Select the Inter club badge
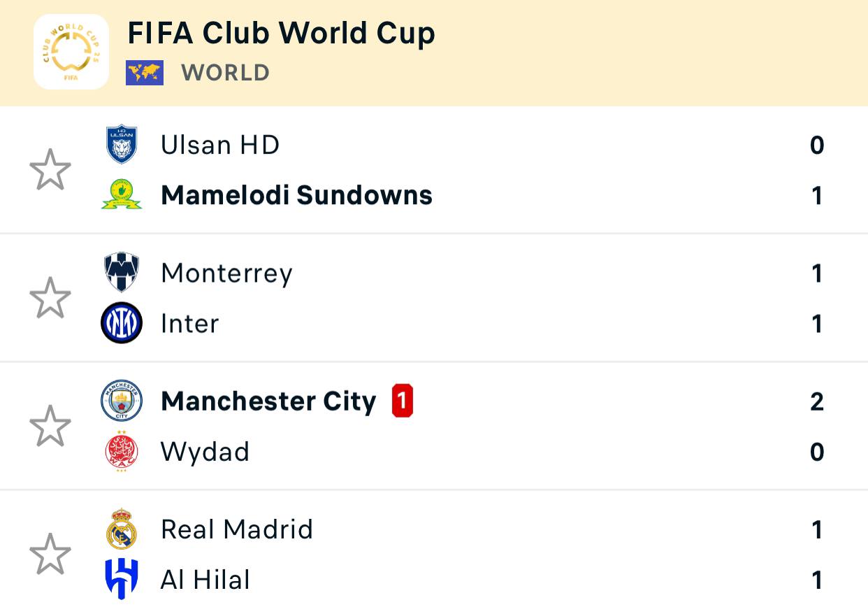This screenshot has height=614, width=868. pyautogui.click(x=122, y=323)
